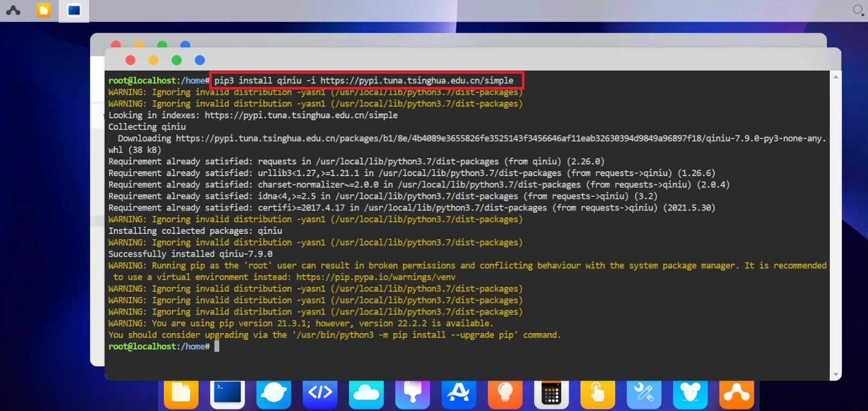This screenshot has width=868, height=411.
Task: Launch the planet browser icon in the dock
Action: pyautogui.click(x=273, y=394)
